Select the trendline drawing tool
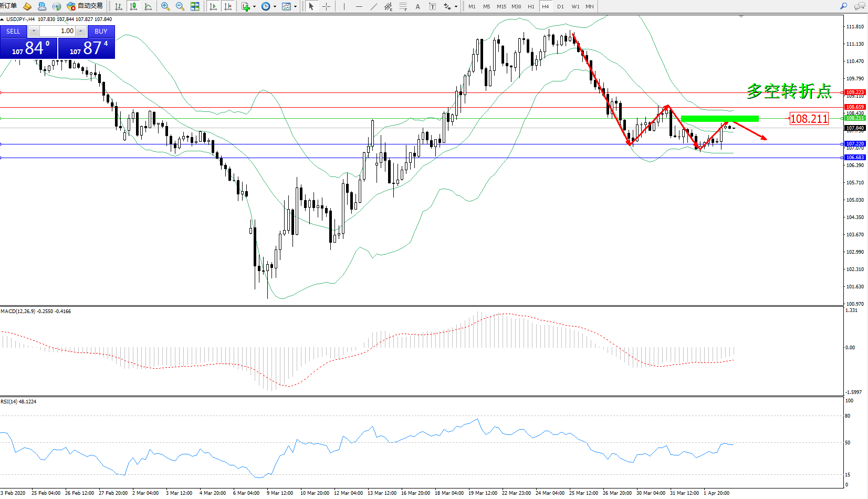This screenshot has width=868, height=499. point(373,6)
